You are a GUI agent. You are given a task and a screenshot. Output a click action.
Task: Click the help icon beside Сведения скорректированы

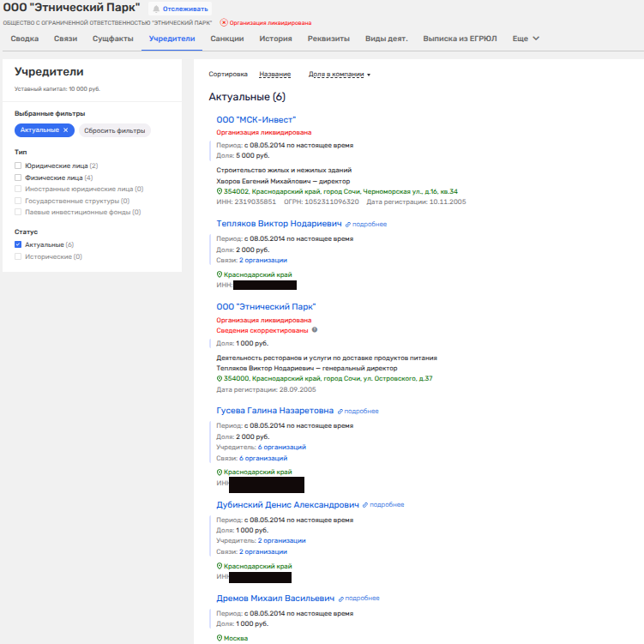[315, 329]
